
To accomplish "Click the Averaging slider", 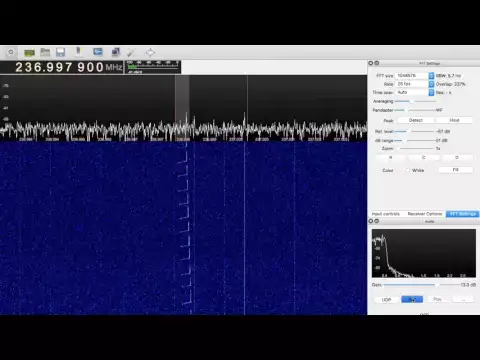I will click(415, 101).
